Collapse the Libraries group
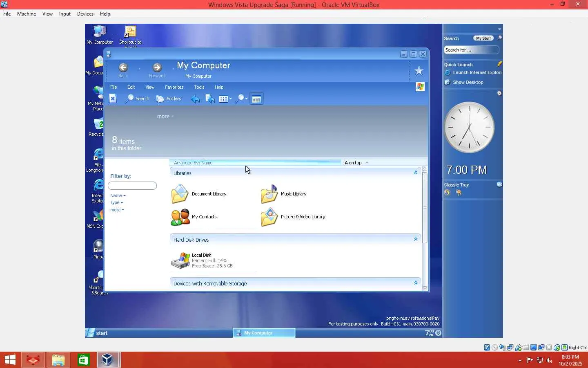The width and height of the screenshot is (588, 368). pos(416,173)
